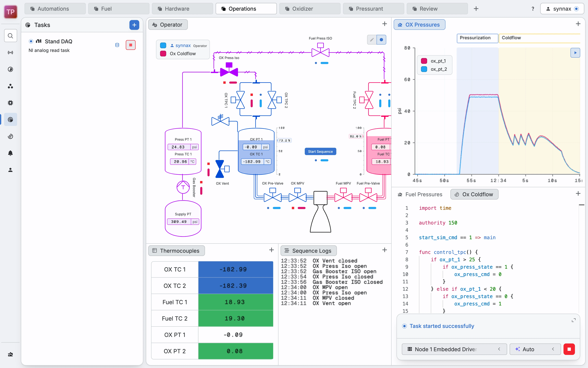Add a new workspace tab
This screenshot has width=588, height=368.
tap(476, 9)
